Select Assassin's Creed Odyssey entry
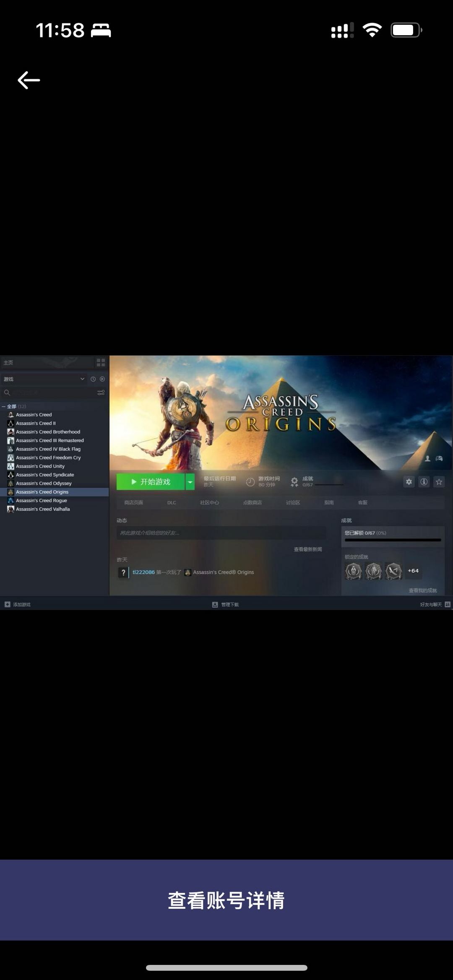The width and height of the screenshot is (453, 980). click(44, 484)
